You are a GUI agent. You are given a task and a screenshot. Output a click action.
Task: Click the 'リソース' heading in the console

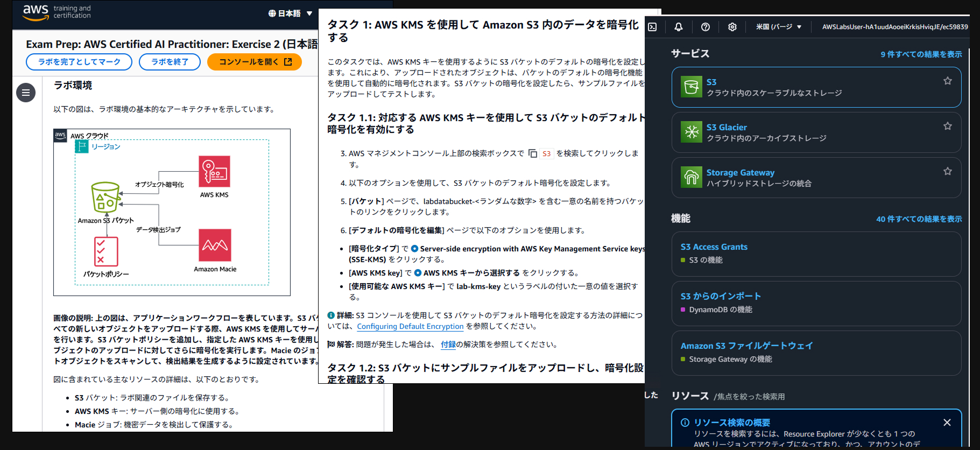tap(690, 396)
